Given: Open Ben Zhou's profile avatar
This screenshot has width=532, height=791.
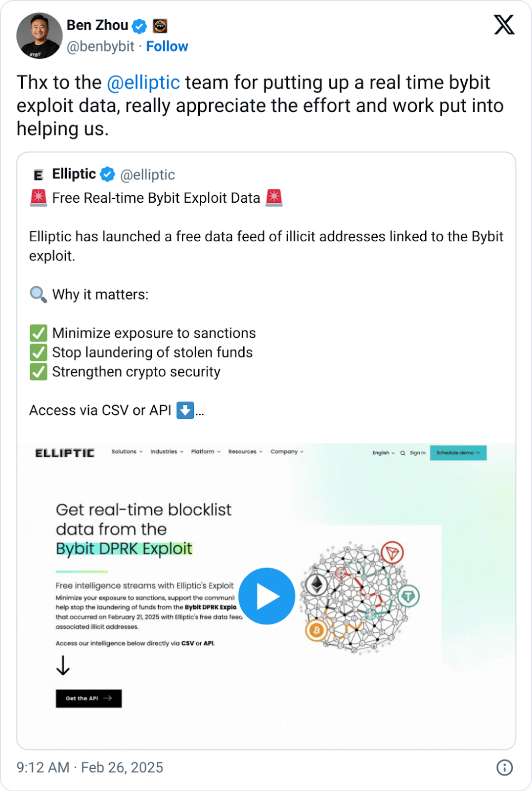Looking at the screenshot, I should point(40,36).
